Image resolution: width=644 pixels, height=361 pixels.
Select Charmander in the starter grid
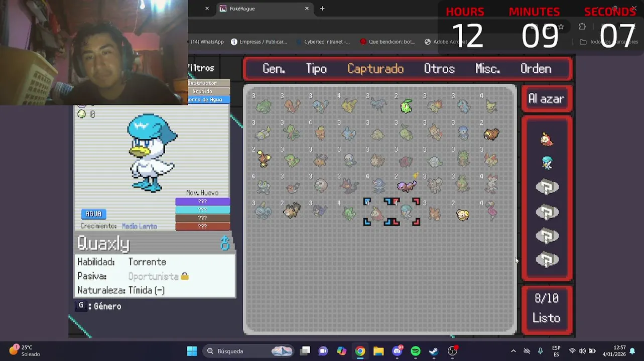[x=292, y=106]
